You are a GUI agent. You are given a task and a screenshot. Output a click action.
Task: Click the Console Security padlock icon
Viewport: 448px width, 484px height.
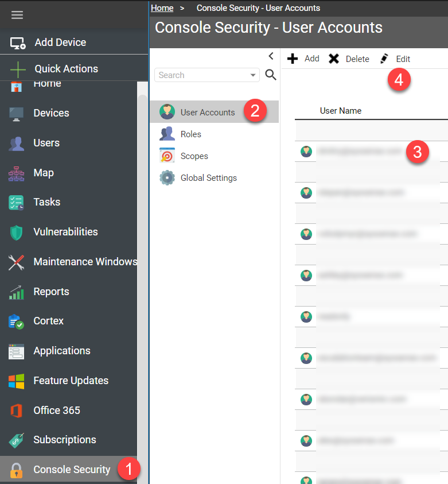(x=16, y=470)
